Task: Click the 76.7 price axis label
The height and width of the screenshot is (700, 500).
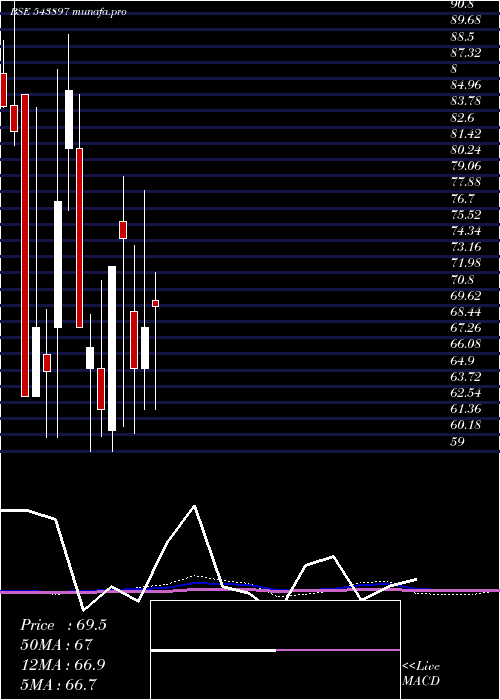Action: click(x=462, y=198)
